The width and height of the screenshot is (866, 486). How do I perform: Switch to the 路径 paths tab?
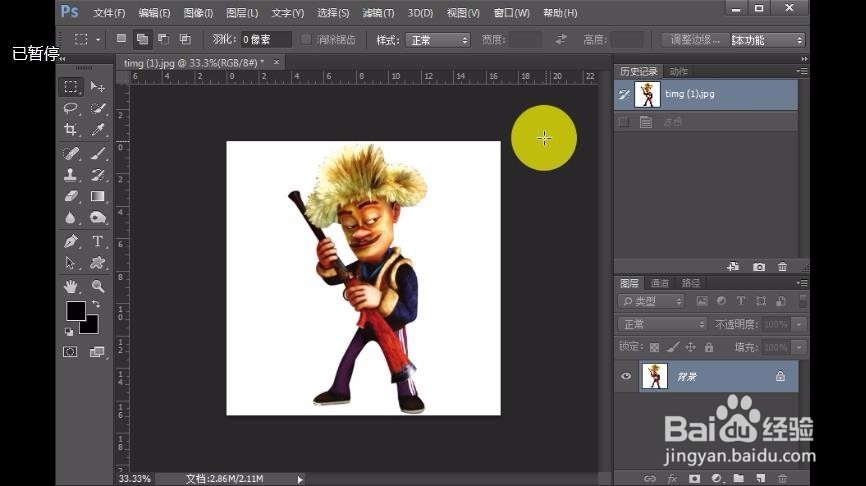point(690,283)
